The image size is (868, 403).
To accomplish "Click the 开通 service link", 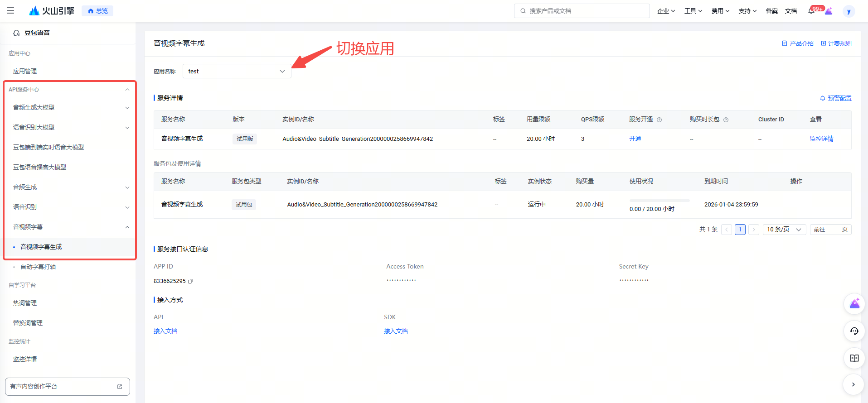I will [635, 139].
